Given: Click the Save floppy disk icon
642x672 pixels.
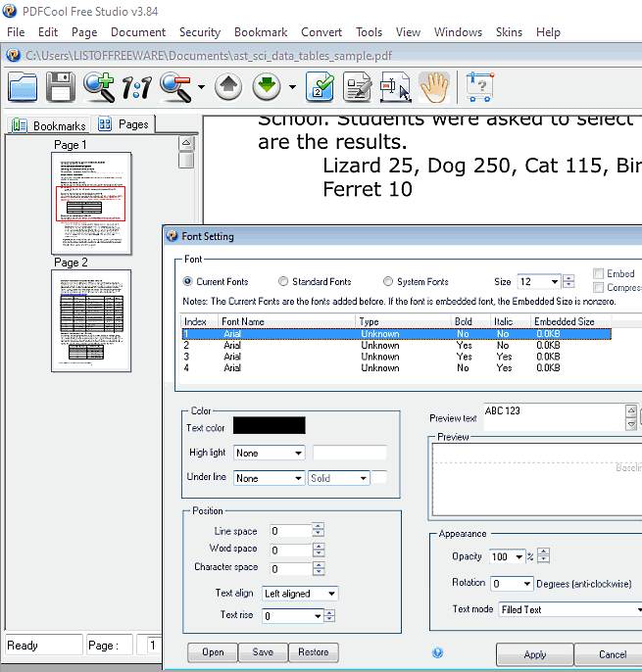Looking at the screenshot, I should (x=61, y=87).
